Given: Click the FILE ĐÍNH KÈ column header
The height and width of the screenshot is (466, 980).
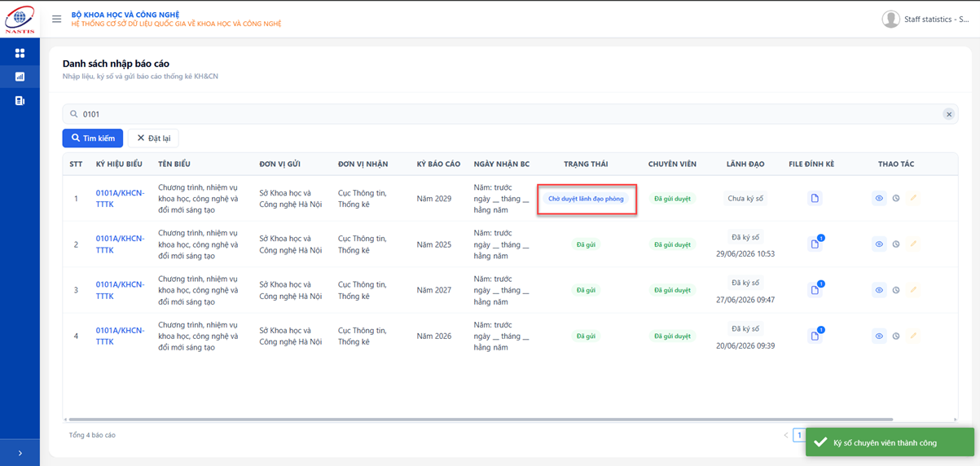Looking at the screenshot, I should pyautogui.click(x=811, y=165).
